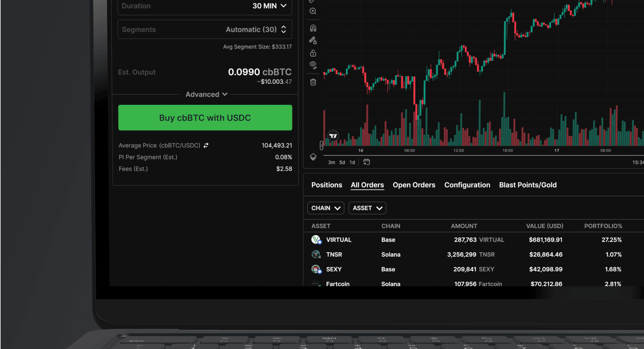Lock all drawing tools with padlock icon

[x=313, y=53]
